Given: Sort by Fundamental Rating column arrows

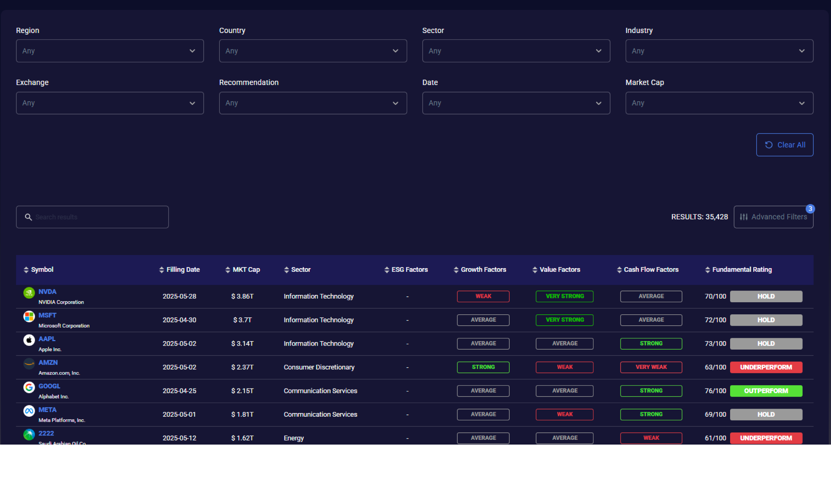Looking at the screenshot, I should [x=707, y=270].
